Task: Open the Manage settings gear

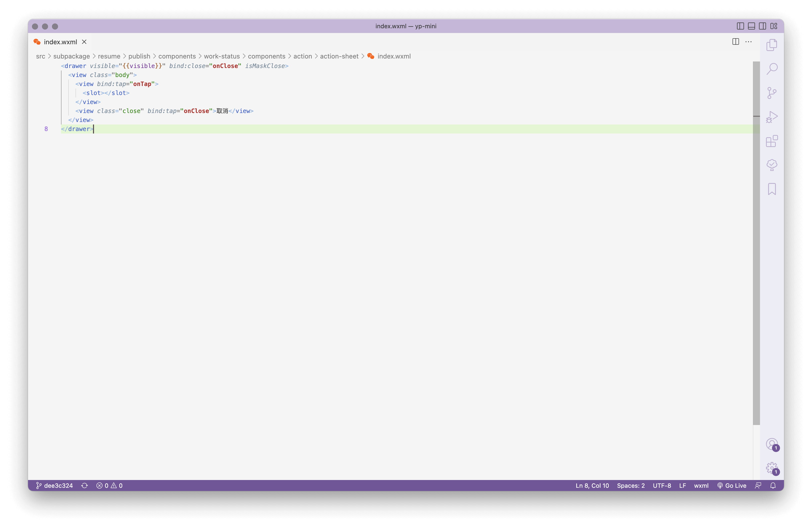Action: tap(772, 468)
